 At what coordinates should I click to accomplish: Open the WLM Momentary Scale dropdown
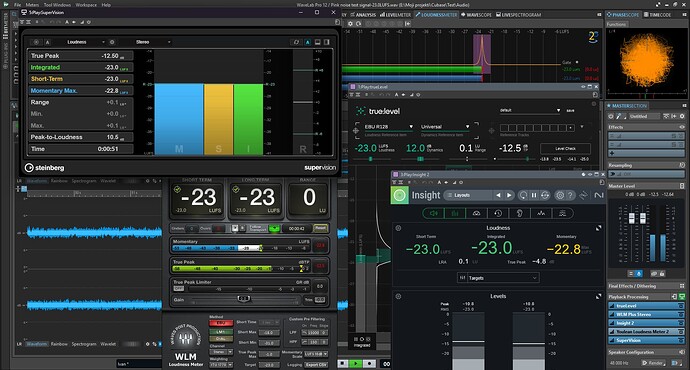tap(316, 354)
